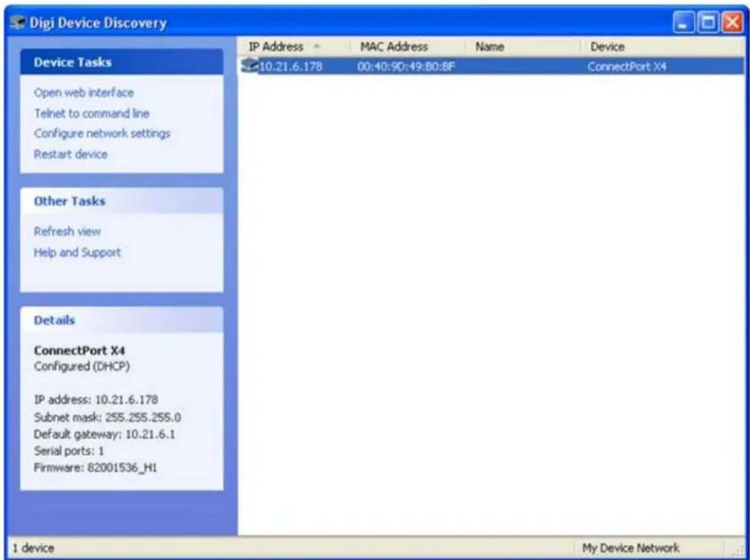
Task: Click My Device Network in status bar
Action: click(x=630, y=548)
